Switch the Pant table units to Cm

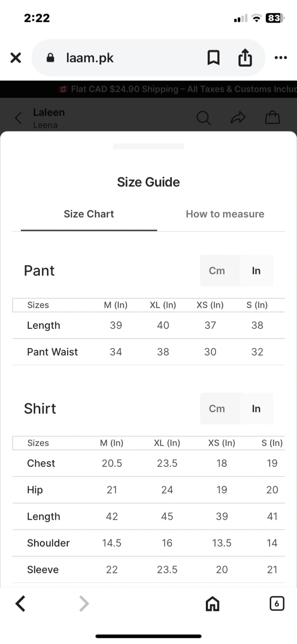click(217, 271)
